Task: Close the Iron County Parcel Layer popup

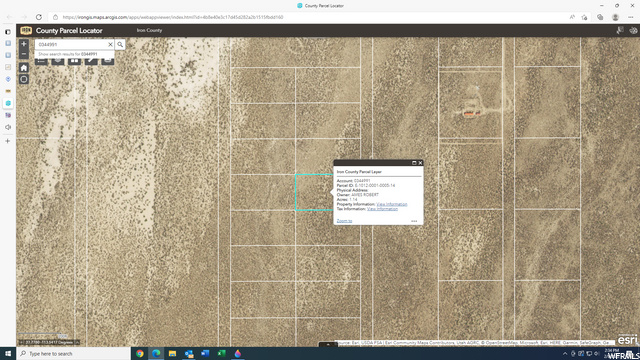Action: 420,163
